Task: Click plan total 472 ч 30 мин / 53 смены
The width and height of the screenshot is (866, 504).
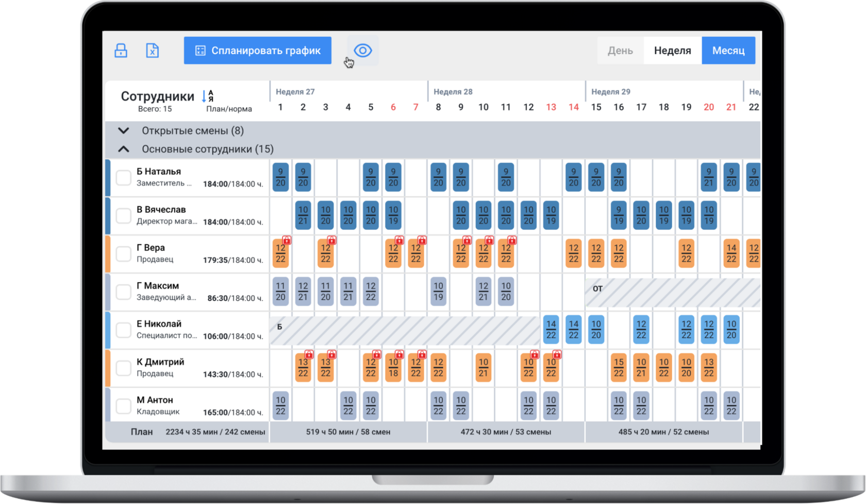Action: point(506,432)
